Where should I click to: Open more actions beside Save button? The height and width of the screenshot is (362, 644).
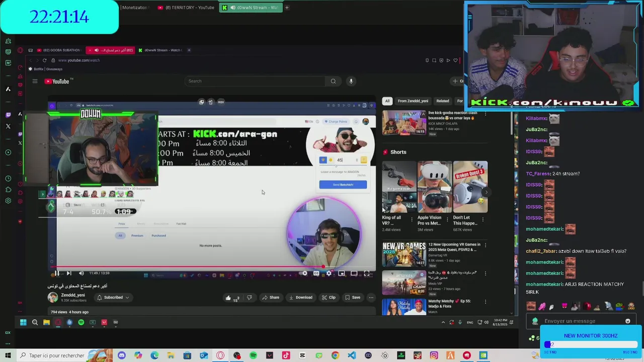pyautogui.click(x=371, y=298)
